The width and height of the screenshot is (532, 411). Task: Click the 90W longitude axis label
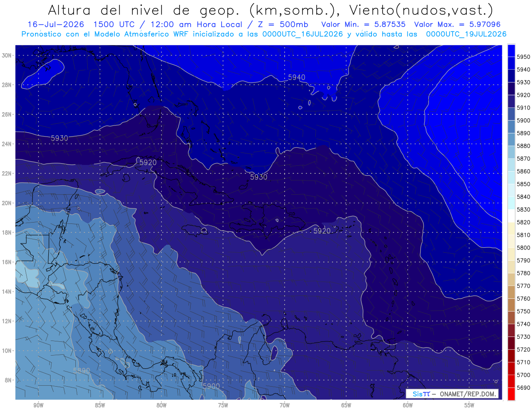38,405
